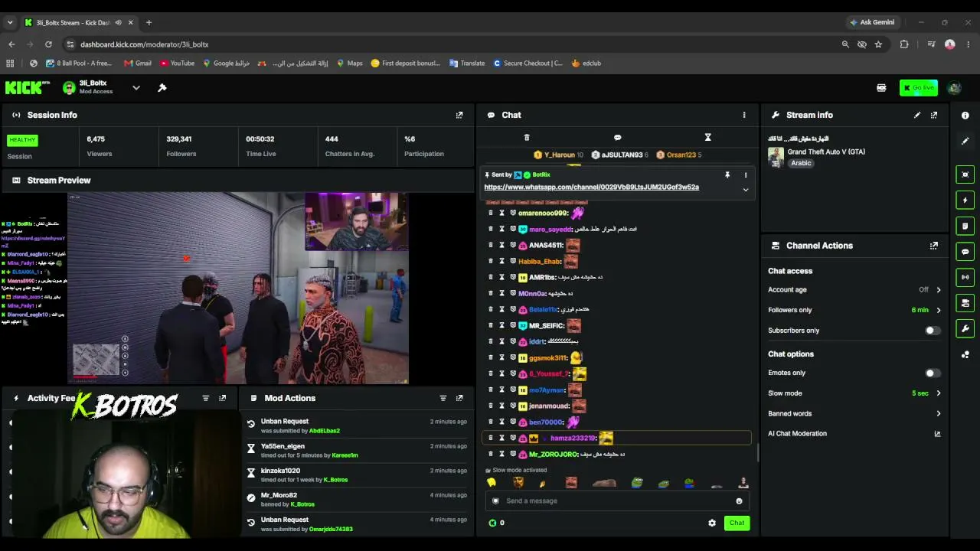
Task: Open the YouTube bookmark
Action: tap(177, 64)
